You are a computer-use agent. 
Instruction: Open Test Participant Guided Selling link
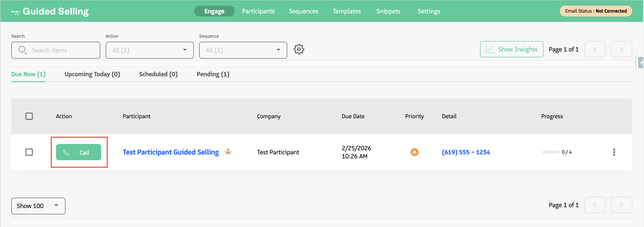click(x=170, y=152)
